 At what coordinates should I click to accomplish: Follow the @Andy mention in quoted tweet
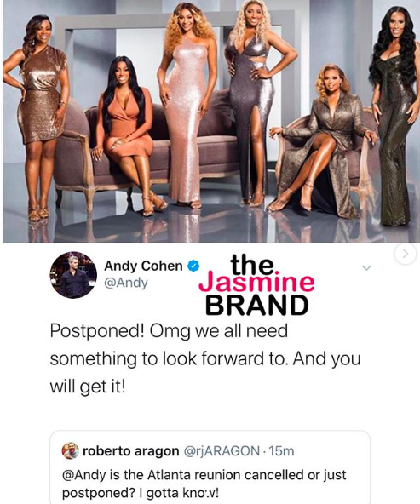(84, 475)
